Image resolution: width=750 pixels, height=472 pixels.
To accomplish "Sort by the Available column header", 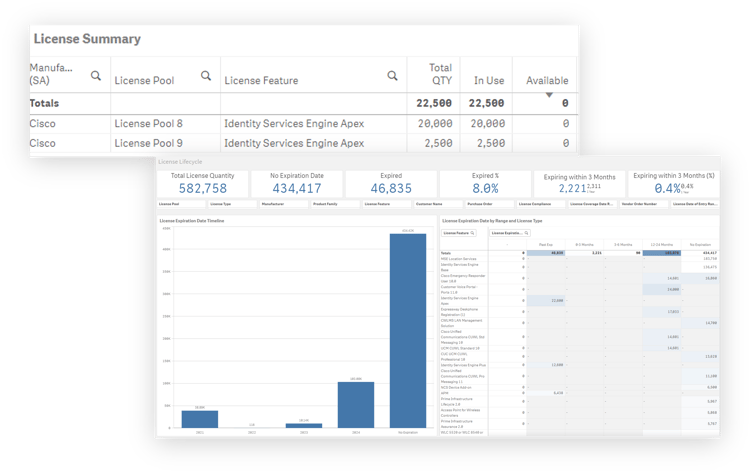I will pos(547,80).
